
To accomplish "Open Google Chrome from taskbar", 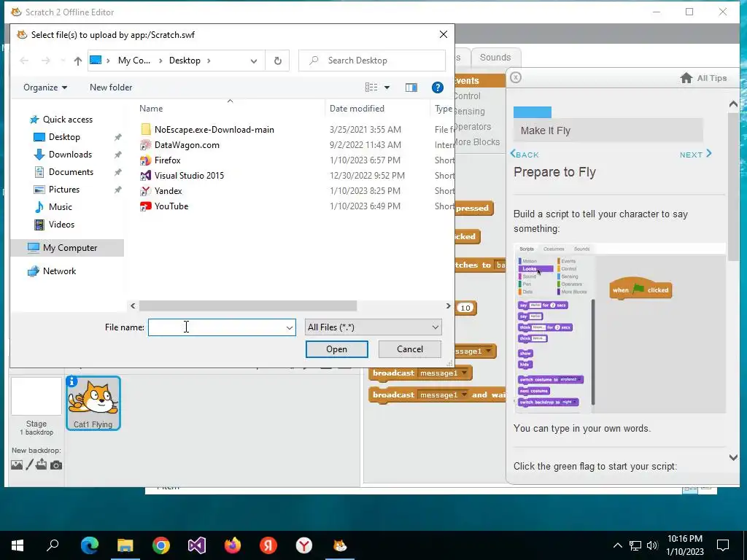I will [x=161, y=545].
